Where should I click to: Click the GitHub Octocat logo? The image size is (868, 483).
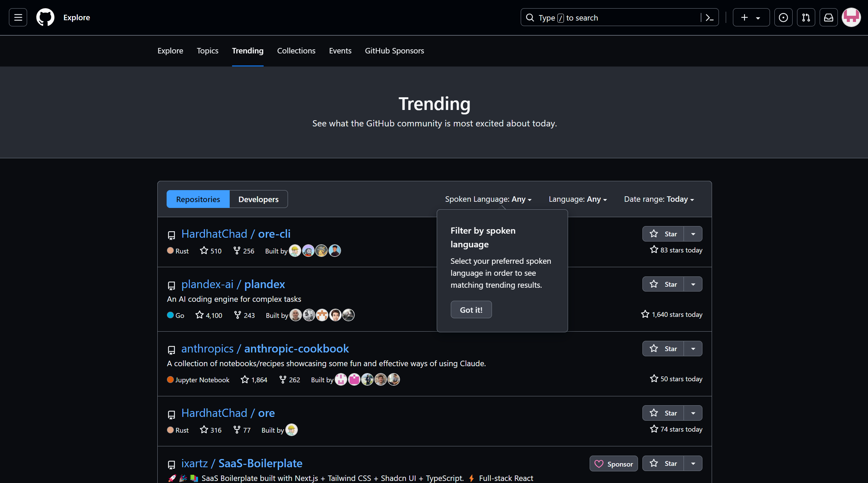45,17
